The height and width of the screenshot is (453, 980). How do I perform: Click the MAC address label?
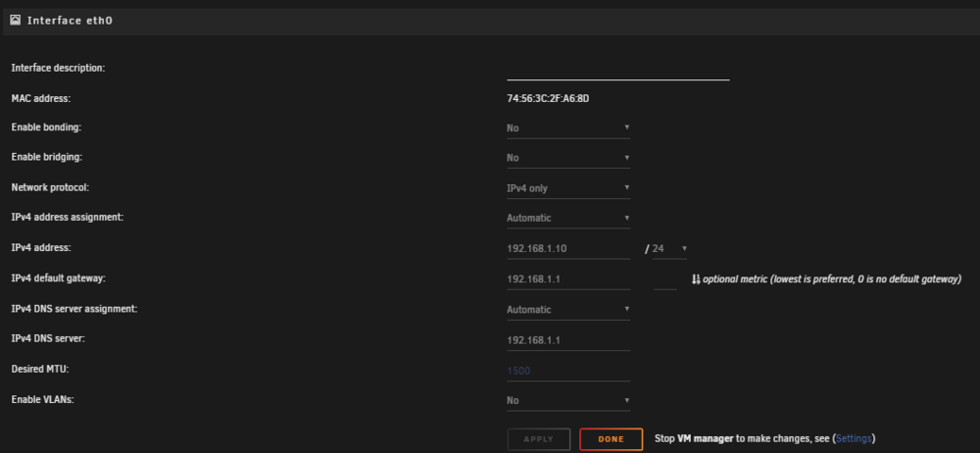[41, 98]
